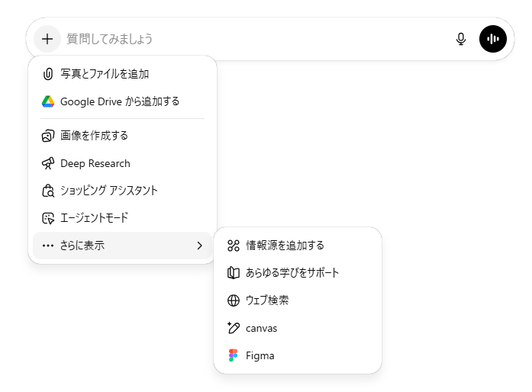Click the plus attach button

[x=47, y=38]
